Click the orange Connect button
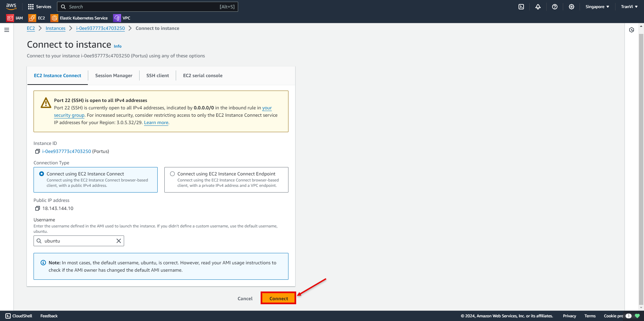The height and width of the screenshot is (321, 644). tap(278, 298)
